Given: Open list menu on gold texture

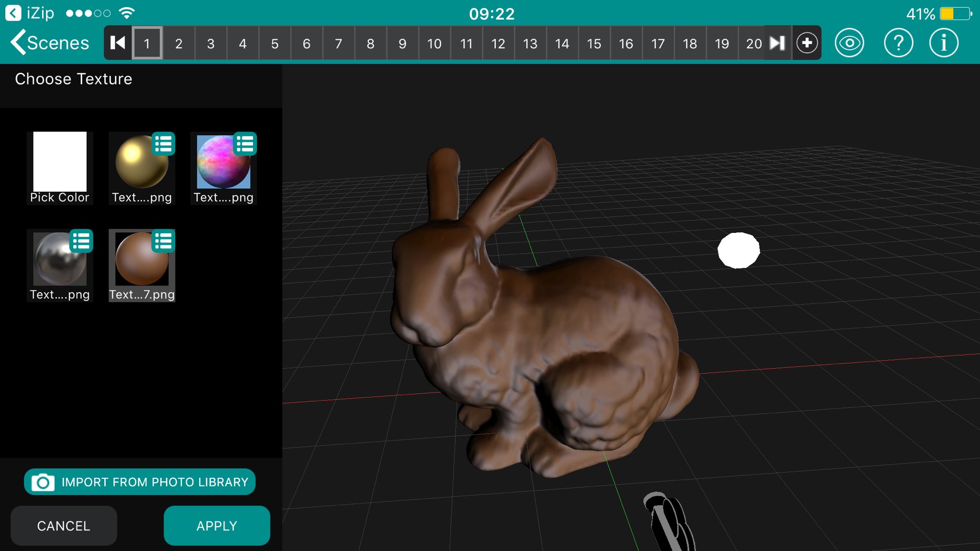Looking at the screenshot, I should (x=163, y=144).
